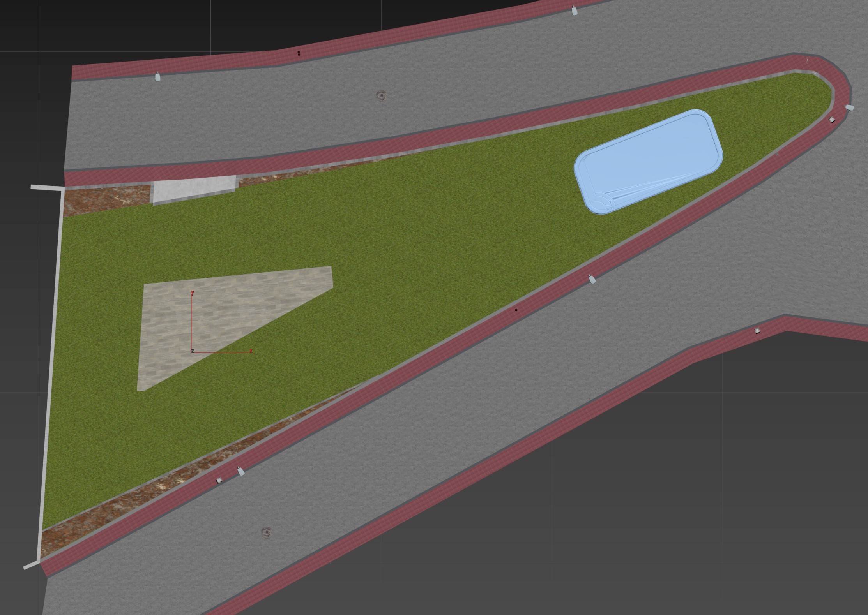Screen dimensions: 868x615
Task: Click the two black dots on top sidewalk
Action: [x=299, y=53]
